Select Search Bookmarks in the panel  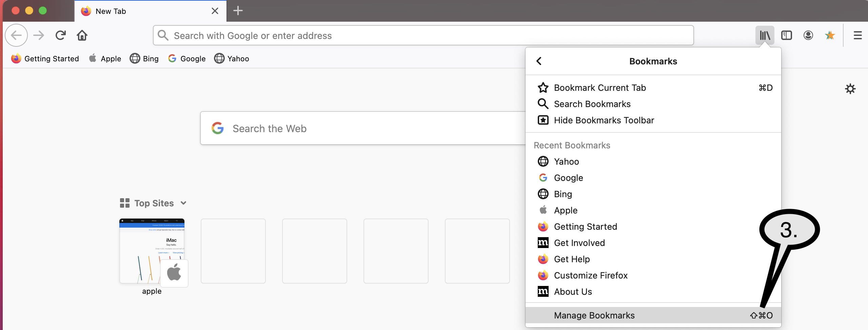tap(592, 104)
